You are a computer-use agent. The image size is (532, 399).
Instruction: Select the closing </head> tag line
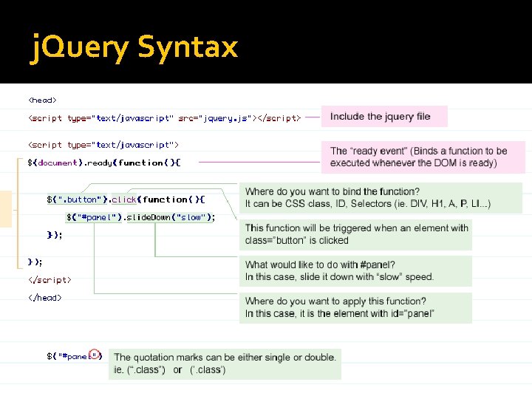(45, 298)
